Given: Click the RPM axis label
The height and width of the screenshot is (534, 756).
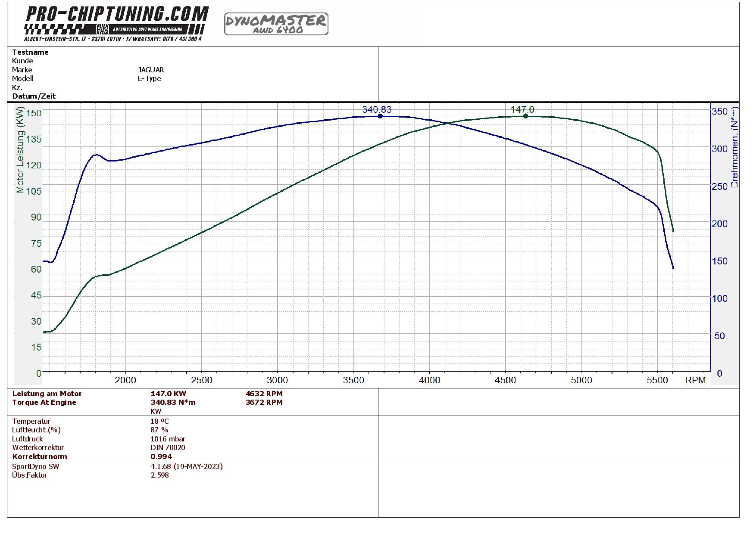Looking at the screenshot, I should pyautogui.click(x=695, y=380).
